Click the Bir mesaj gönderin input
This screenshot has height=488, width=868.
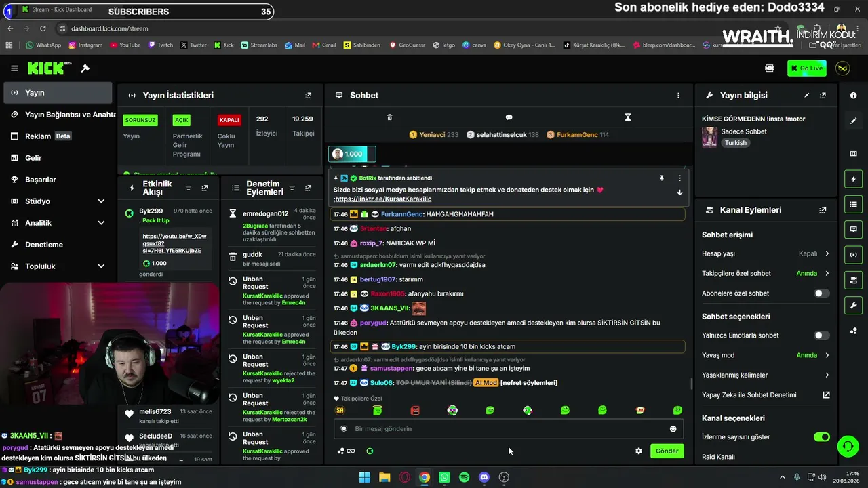[509, 428]
